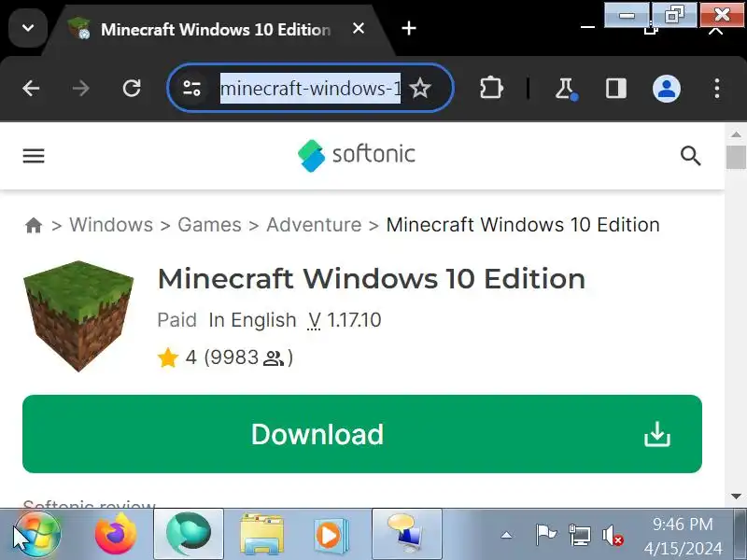Image resolution: width=747 pixels, height=560 pixels.
Task: Open Chrome Labs flask icon
Action: point(565,89)
